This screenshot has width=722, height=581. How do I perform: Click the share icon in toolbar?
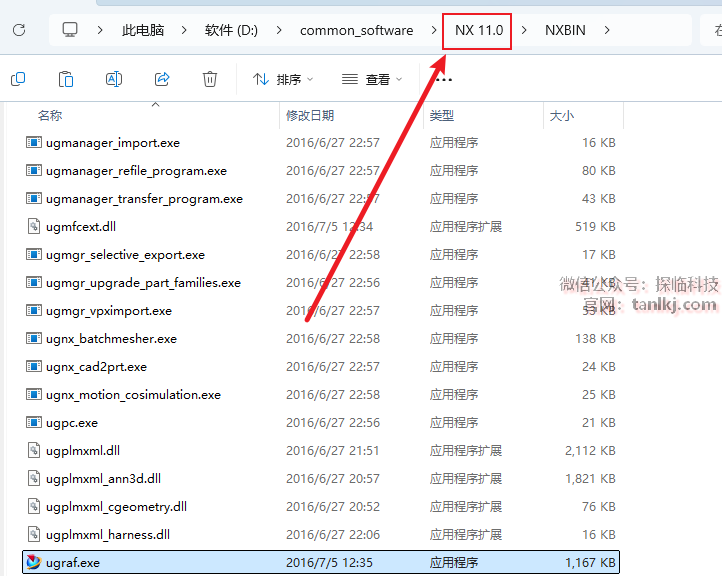coord(162,79)
